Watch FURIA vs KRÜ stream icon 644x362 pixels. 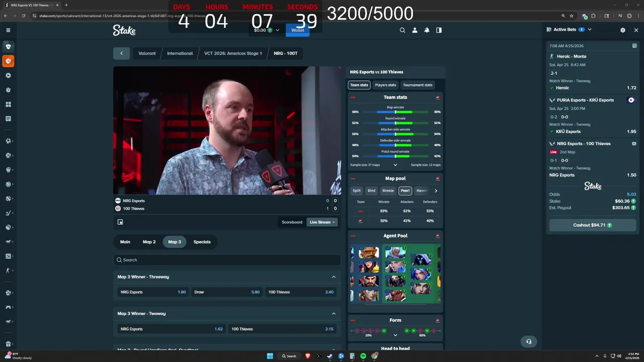click(x=631, y=100)
